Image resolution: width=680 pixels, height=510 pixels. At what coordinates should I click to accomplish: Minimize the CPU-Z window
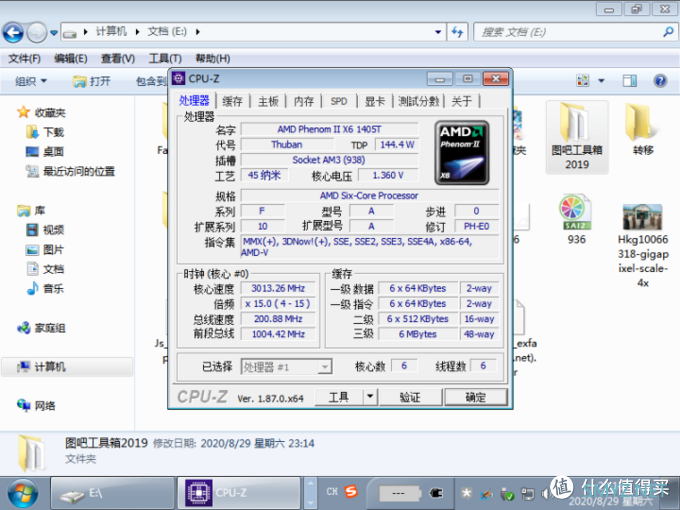click(x=439, y=79)
